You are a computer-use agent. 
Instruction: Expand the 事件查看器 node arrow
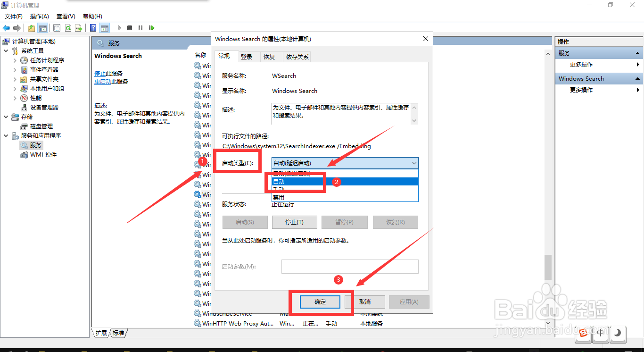point(15,69)
